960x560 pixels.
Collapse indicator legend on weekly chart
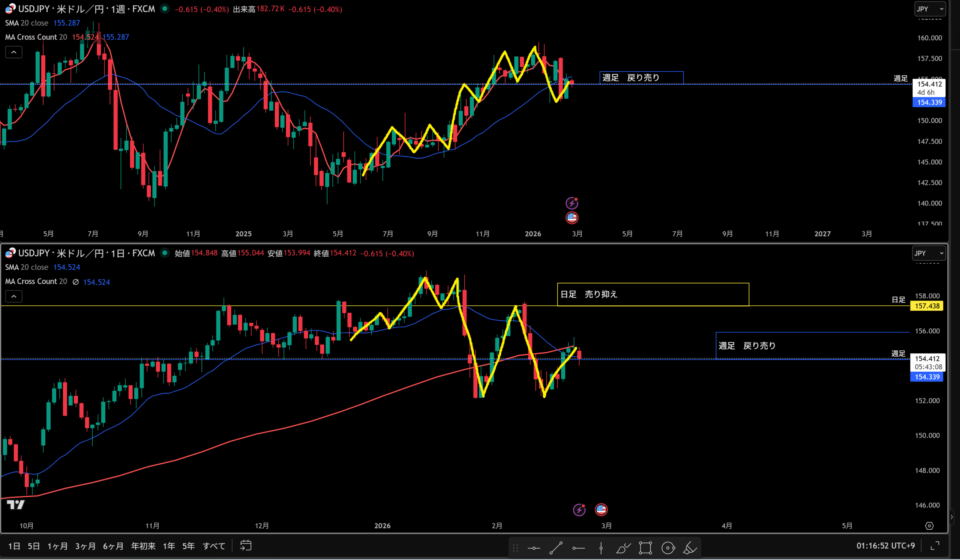14,52
